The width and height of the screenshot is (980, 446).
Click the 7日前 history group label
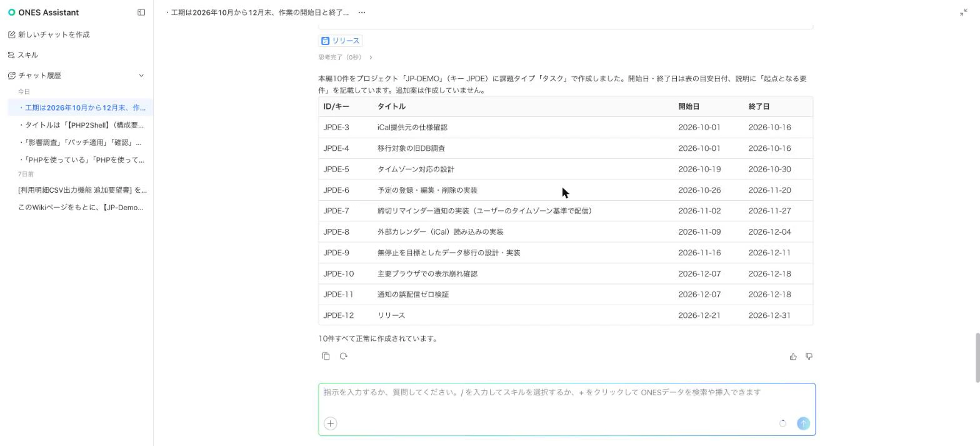[x=26, y=175]
